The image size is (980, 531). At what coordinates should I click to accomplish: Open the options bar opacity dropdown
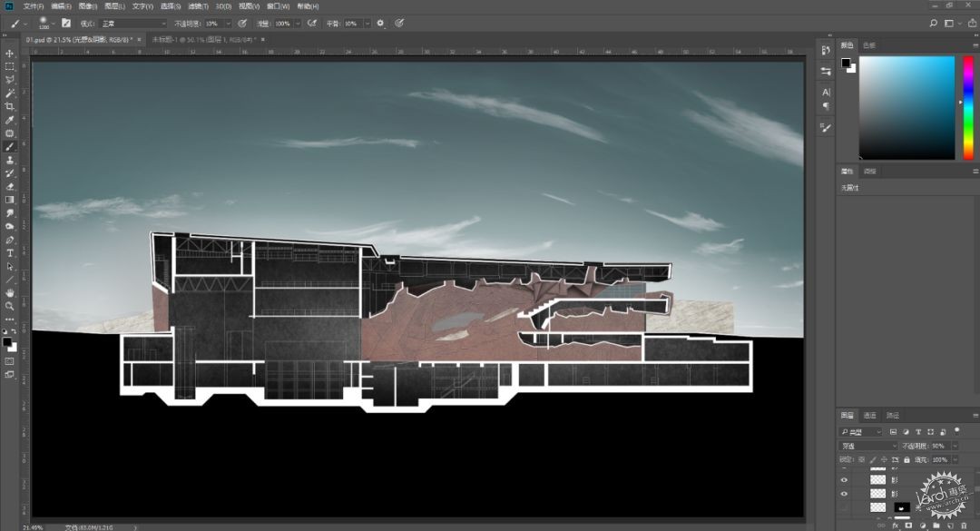(x=228, y=23)
